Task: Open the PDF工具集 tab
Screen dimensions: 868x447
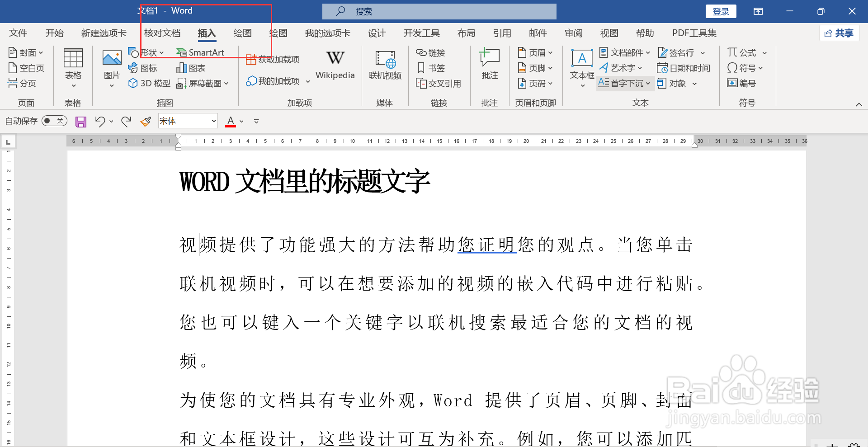Action: pyautogui.click(x=694, y=33)
